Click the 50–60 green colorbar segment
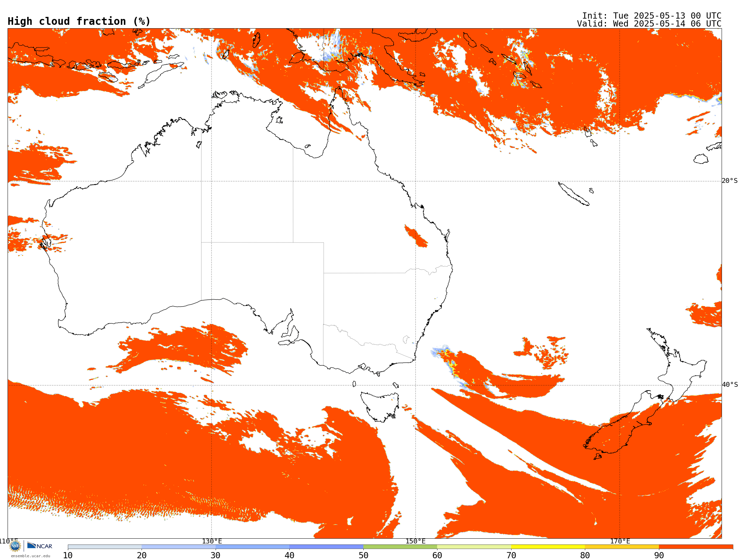 [x=400, y=547]
